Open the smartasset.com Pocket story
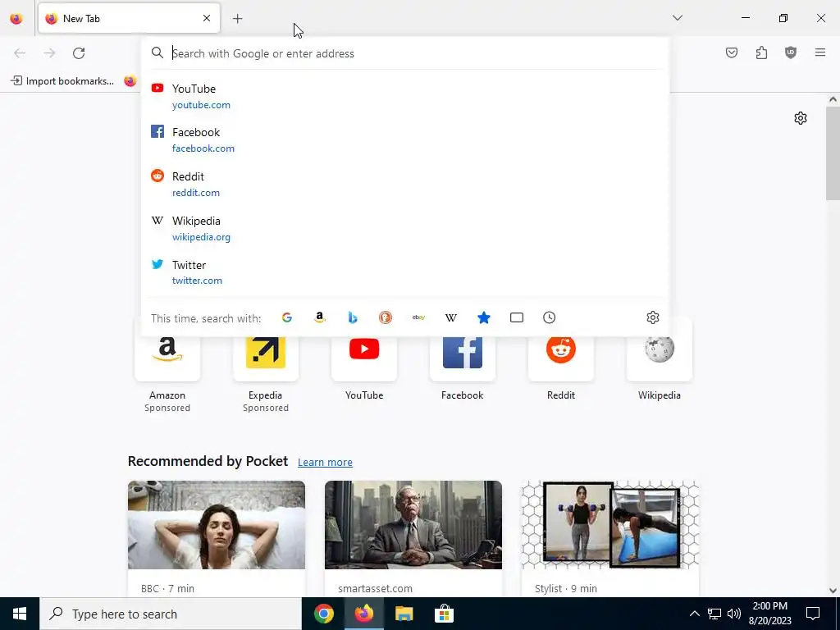840x630 pixels. coord(413,539)
